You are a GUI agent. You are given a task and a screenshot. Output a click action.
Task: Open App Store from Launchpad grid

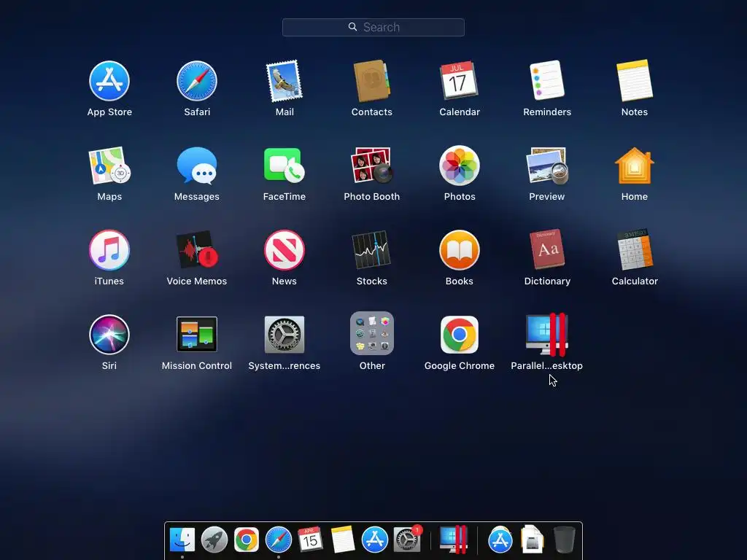coord(109,81)
